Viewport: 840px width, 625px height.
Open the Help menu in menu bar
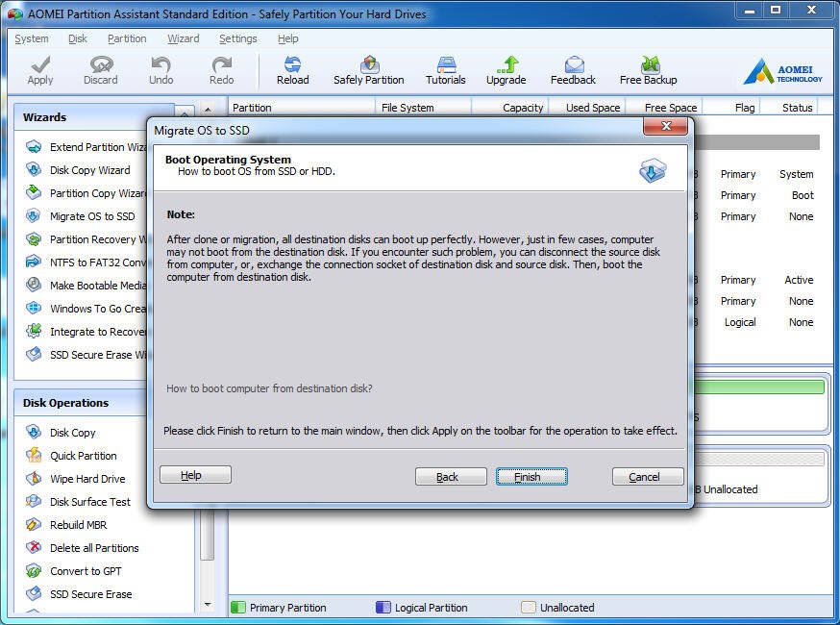point(287,38)
